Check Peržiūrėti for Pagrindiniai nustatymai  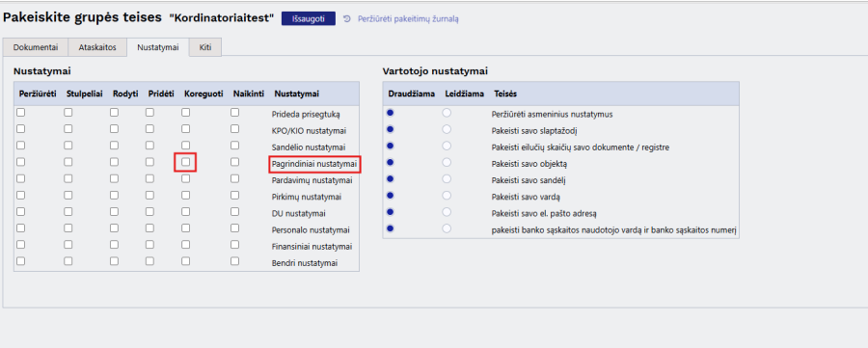(x=20, y=162)
